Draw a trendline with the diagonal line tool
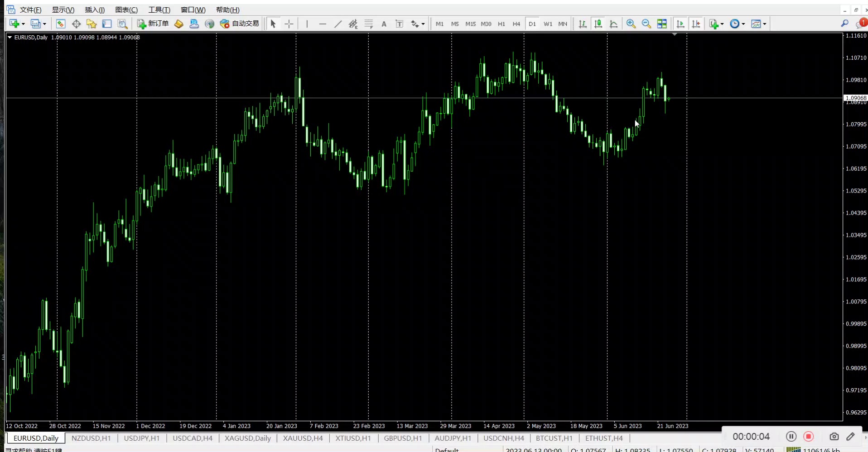The height and width of the screenshot is (452, 868). pyautogui.click(x=338, y=24)
